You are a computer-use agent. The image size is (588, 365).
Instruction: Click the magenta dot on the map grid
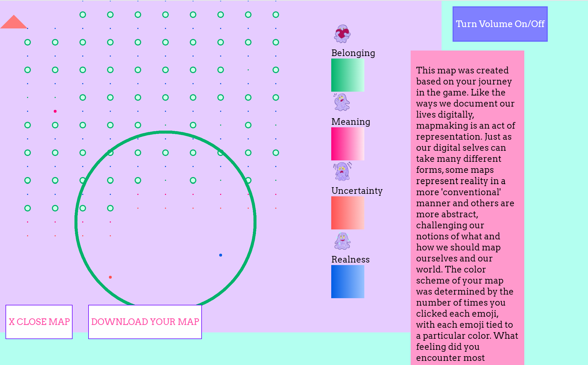click(55, 111)
